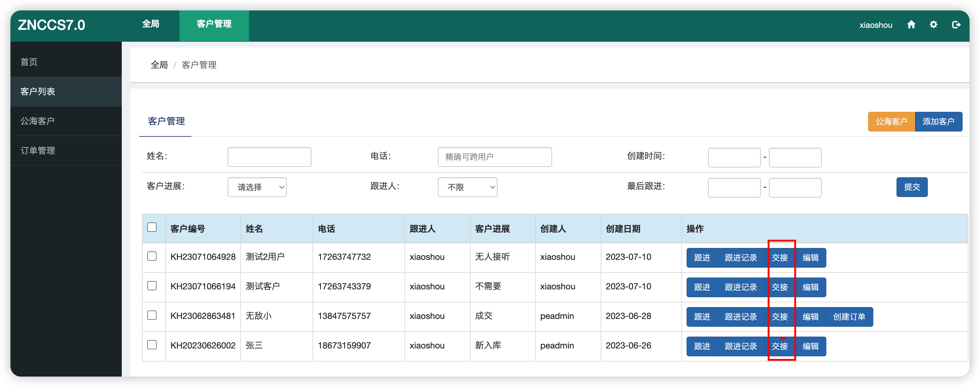The height and width of the screenshot is (387, 980).
Task: Click 跟进 for 张三
Action: [x=702, y=346]
